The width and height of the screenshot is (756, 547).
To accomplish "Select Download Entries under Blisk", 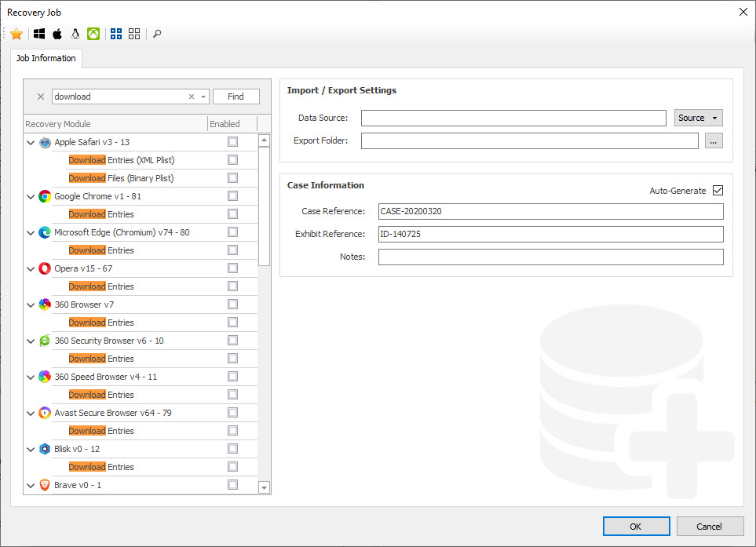I will (x=101, y=467).
